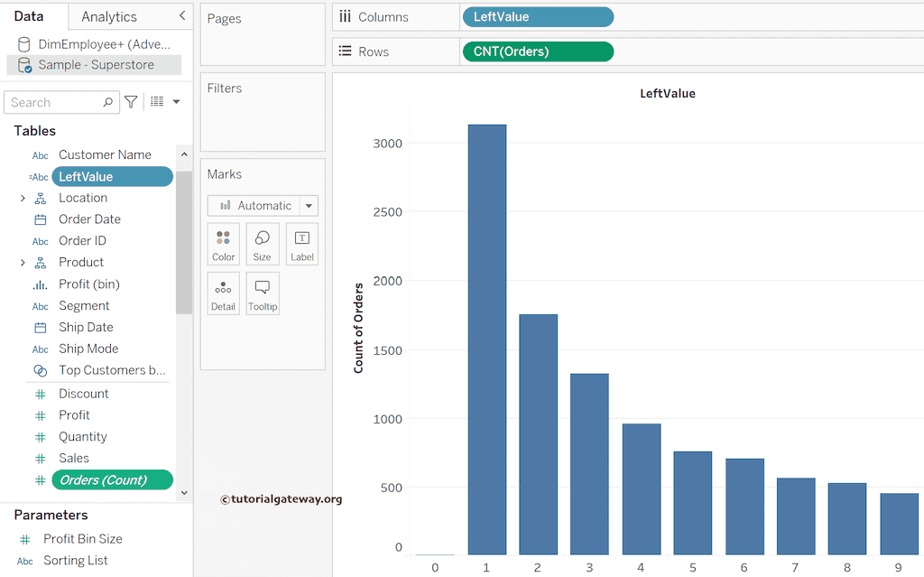Switch to the Analytics tab
This screenshot has width=924, height=577.
point(108,16)
